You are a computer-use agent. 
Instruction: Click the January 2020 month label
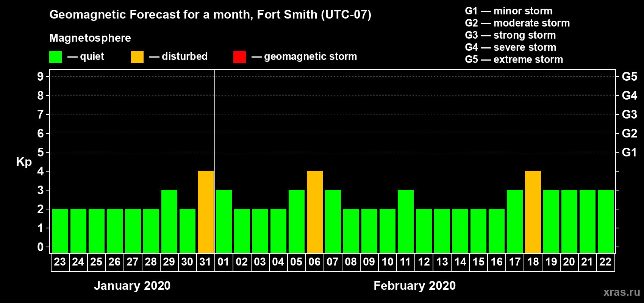coord(132,286)
